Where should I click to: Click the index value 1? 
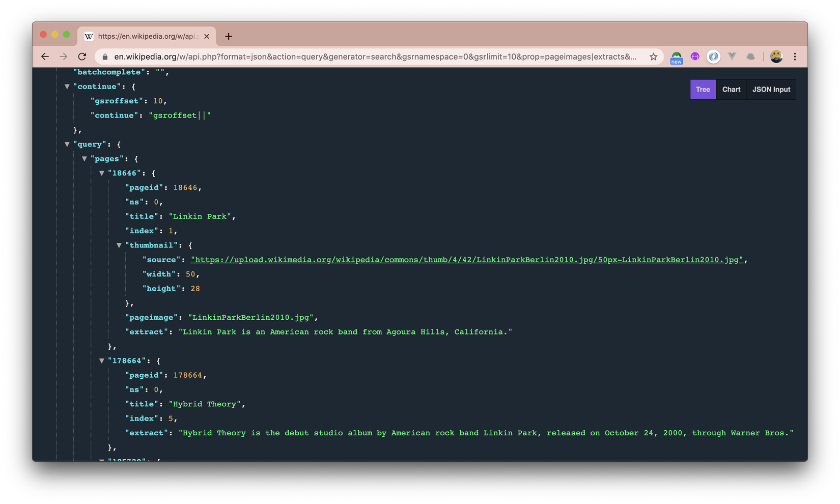point(171,231)
